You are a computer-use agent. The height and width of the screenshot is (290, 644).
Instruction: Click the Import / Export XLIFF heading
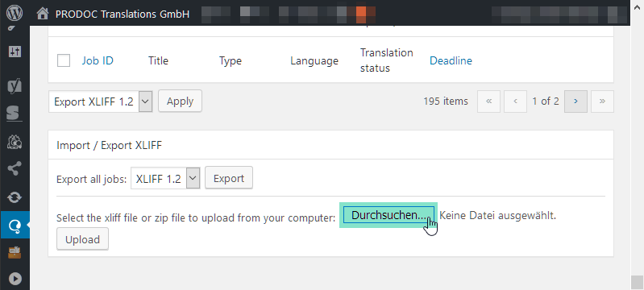pos(110,145)
